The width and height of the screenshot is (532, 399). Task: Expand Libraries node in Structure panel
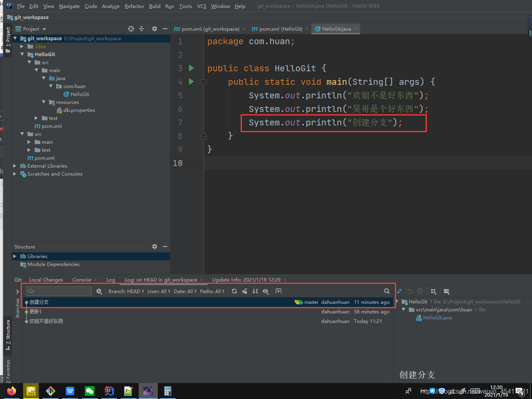[x=15, y=256]
